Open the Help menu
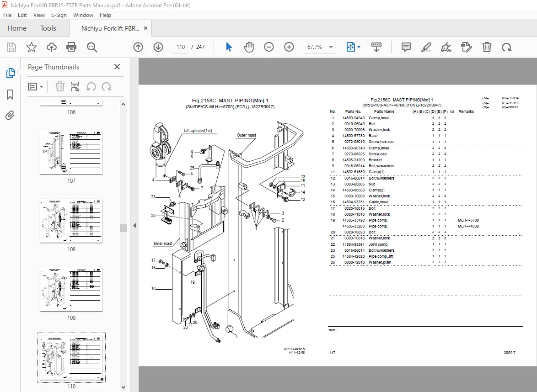This screenshot has height=392, width=537. (105, 15)
